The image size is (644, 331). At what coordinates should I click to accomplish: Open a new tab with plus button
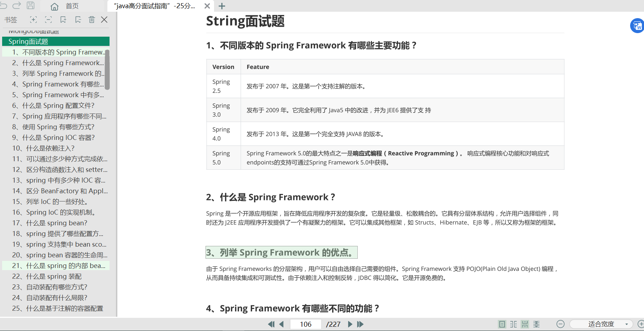tap(222, 6)
